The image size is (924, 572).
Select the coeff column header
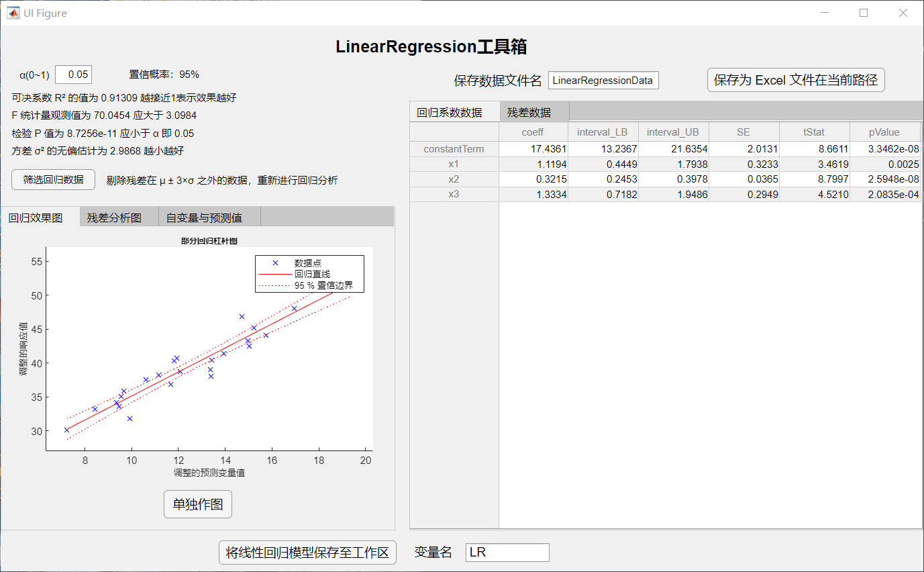(x=533, y=132)
